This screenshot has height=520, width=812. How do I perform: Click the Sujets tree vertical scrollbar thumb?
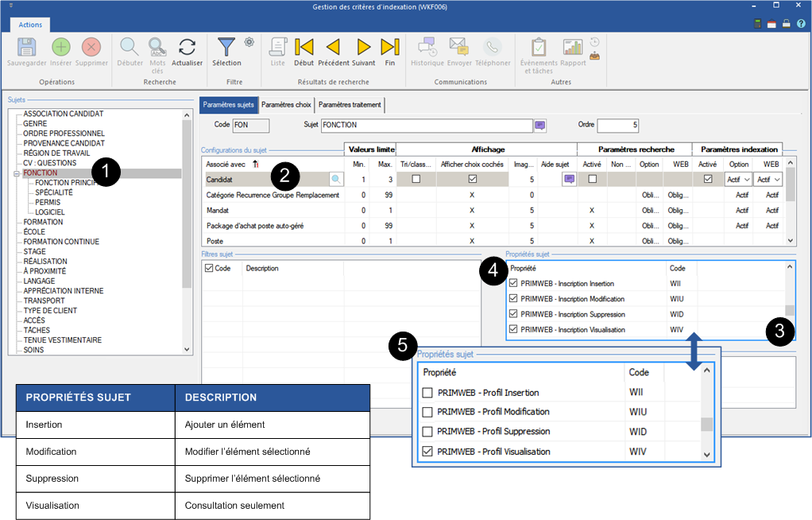point(187,204)
